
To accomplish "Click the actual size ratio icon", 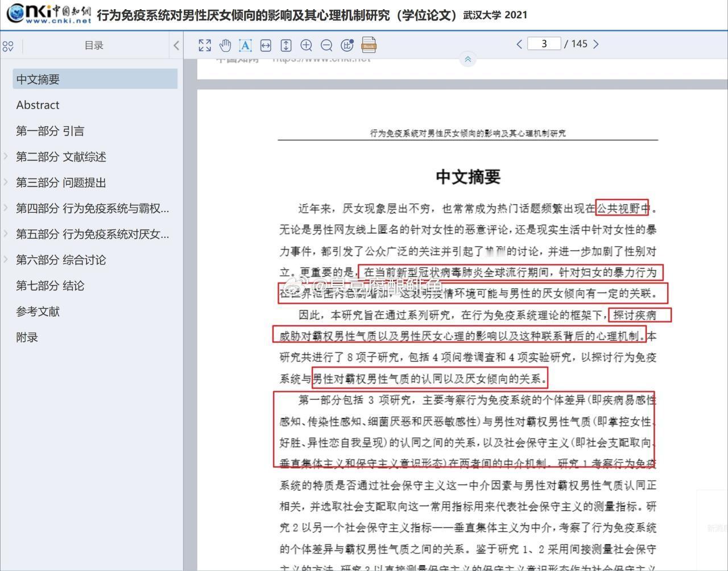I will [347, 45].
